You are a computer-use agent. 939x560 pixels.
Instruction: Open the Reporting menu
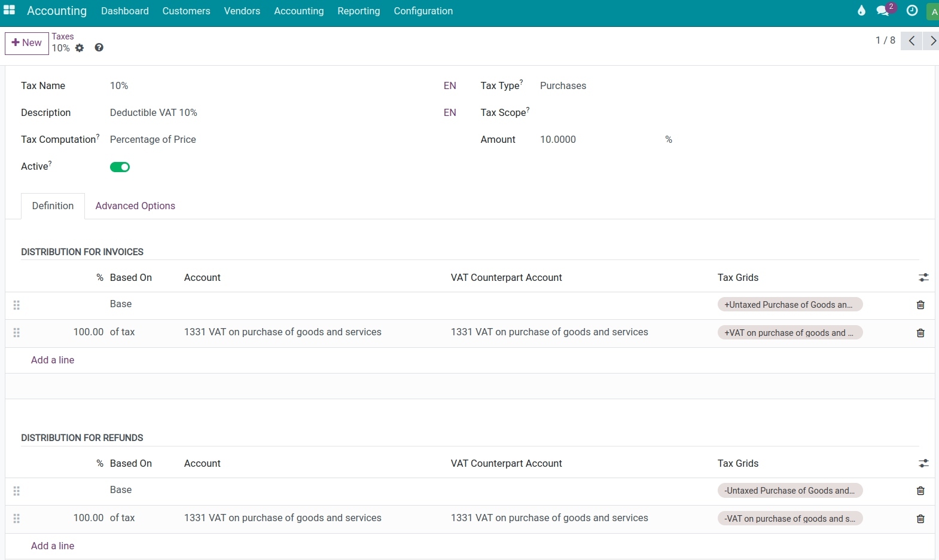tap(358, 11)
